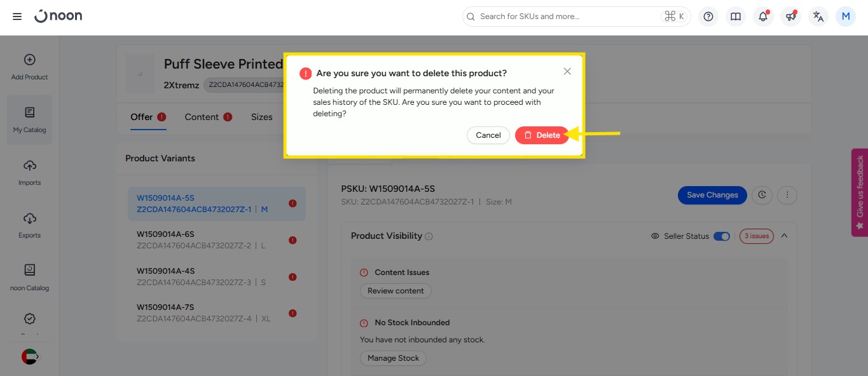
Task: Confirm with the red Delete button
Action: (542, 135)
